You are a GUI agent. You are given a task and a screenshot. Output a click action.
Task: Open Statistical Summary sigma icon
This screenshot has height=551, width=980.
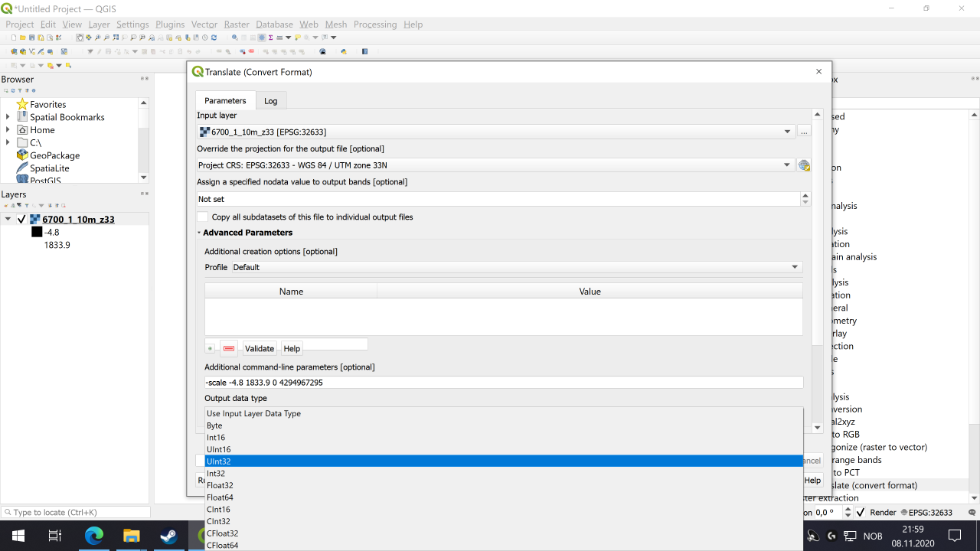point(271,37)
